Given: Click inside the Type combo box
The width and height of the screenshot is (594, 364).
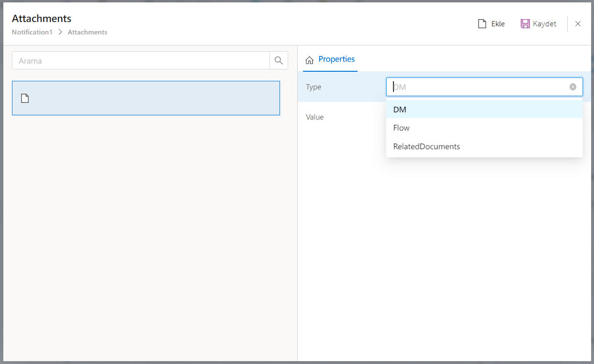Looking at the screenshot, I should [479, 87].
